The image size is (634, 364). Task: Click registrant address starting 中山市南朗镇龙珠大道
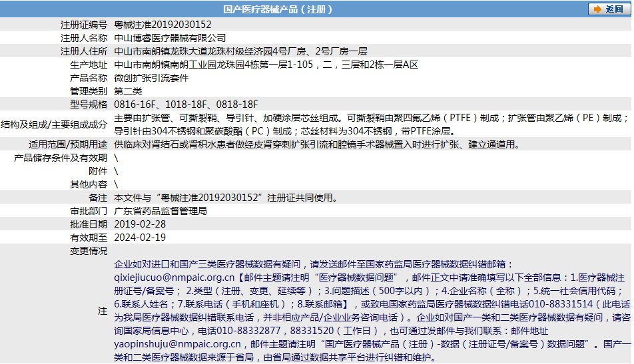click(x=240, y=51)
